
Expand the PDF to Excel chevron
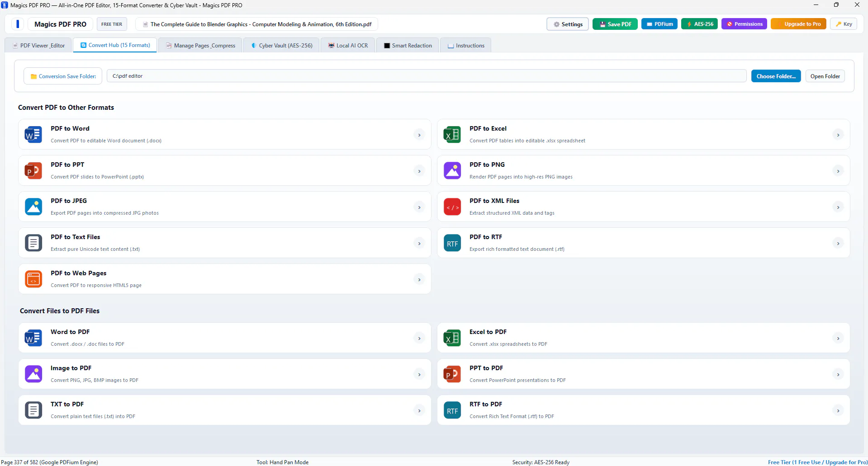[x=838, y=135]
